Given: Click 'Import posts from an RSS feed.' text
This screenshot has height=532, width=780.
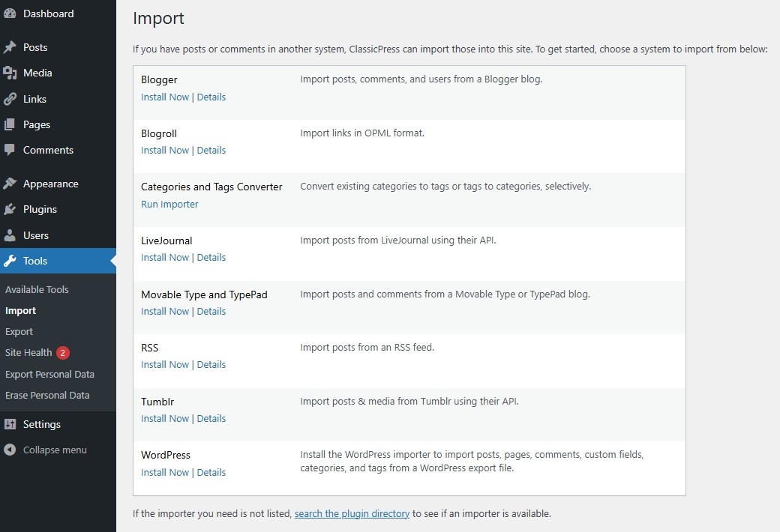Looking at the screenshot, I should click(367, 348).
